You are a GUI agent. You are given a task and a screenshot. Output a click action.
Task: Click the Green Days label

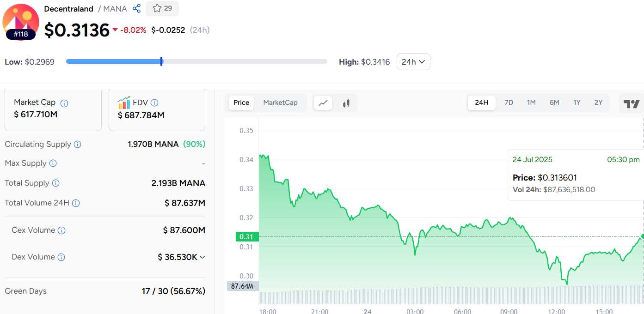pos(25,291)
